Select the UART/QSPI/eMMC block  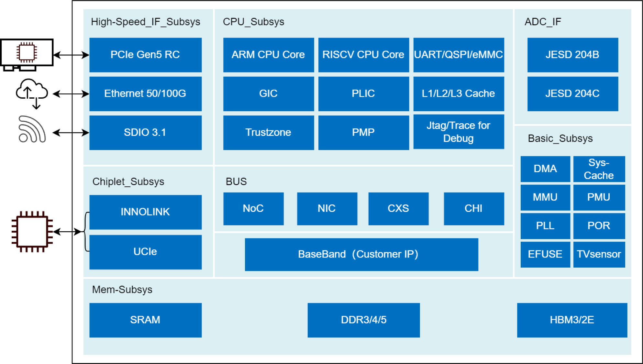click(x=459, y=55)
